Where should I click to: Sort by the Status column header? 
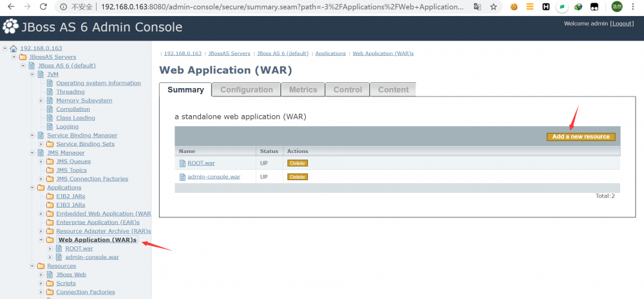click(269, 151)
